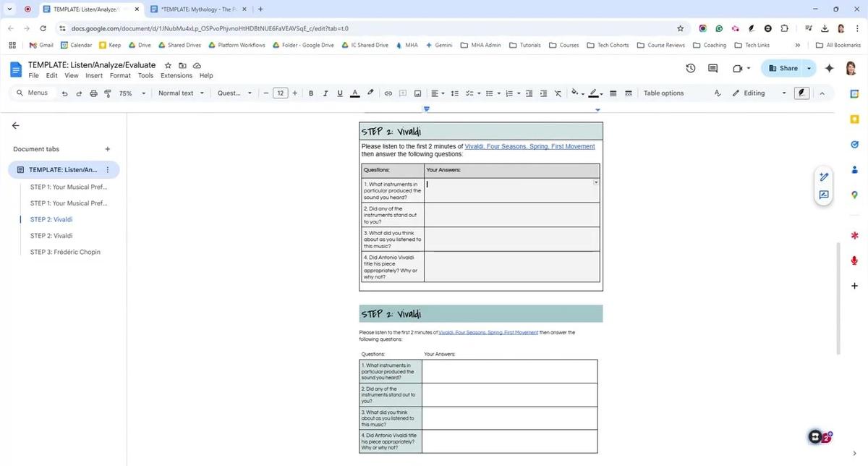
Task: Insert a link with link icon
Action: 388,93
